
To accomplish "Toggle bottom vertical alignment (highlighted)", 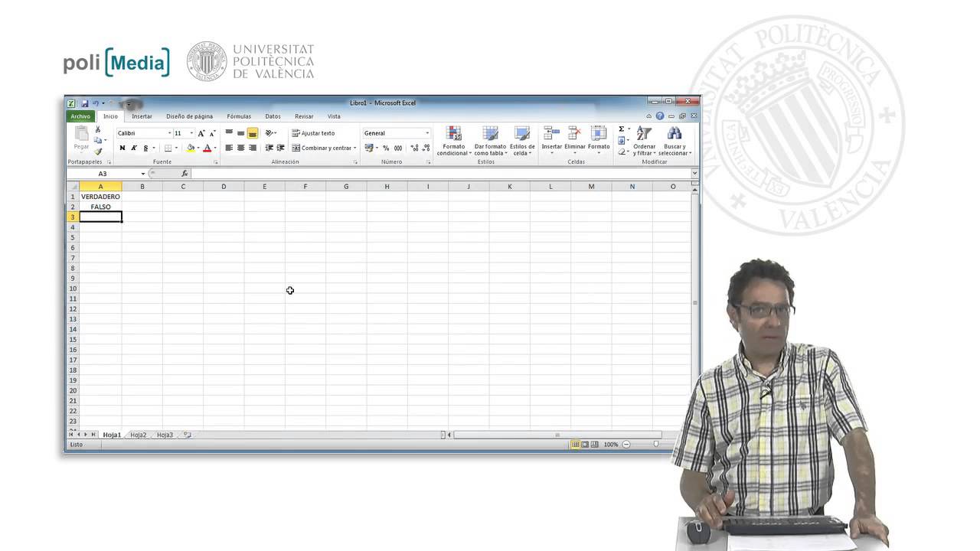I will click(x=252, y=133).
